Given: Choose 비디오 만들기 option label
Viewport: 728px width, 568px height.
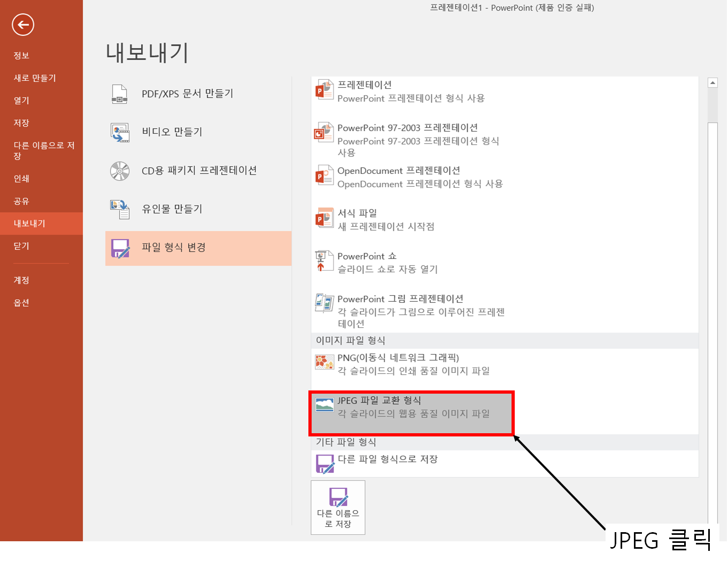Looking at the screenshot, I should (172, 132).
